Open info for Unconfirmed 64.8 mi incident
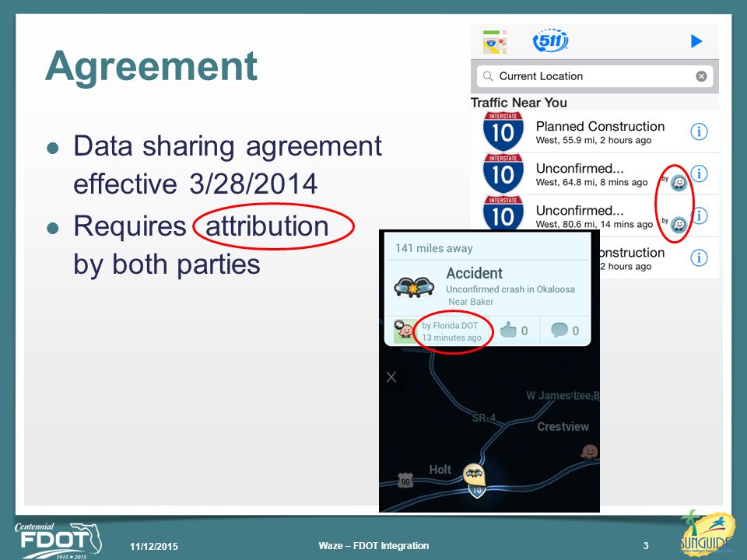 click(x=700, y=173)
